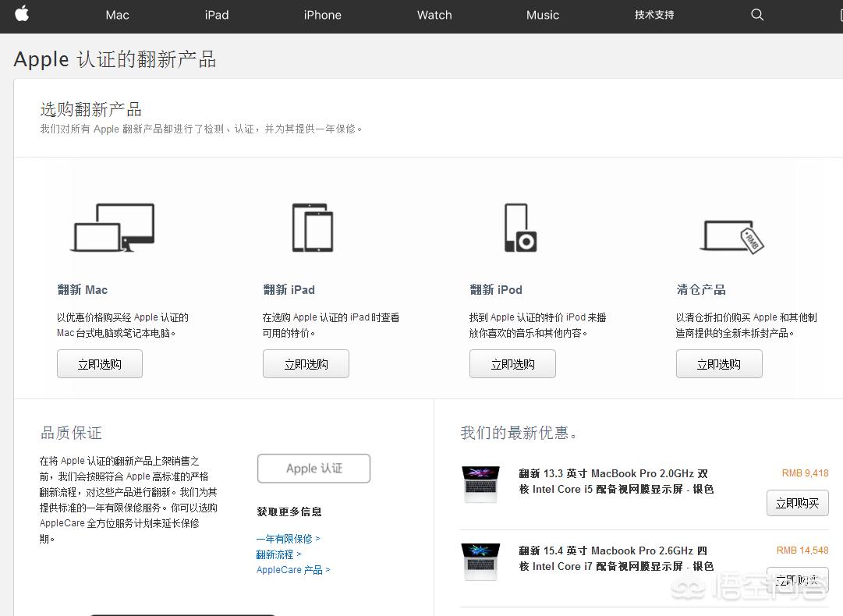Image resolution: width=843 pixels, height=616 pixels.
Task: Click the Apple 认证 button
Action: click(x=313, y=468)
